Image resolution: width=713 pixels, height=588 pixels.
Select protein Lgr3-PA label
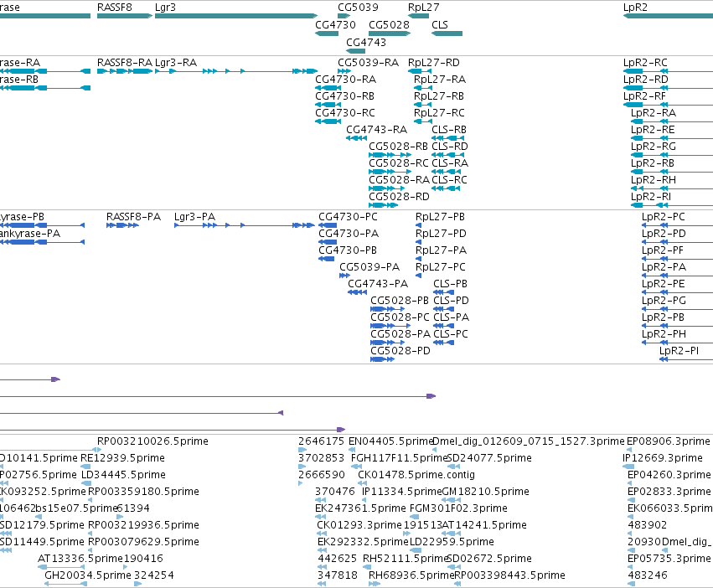pos(194,216)
